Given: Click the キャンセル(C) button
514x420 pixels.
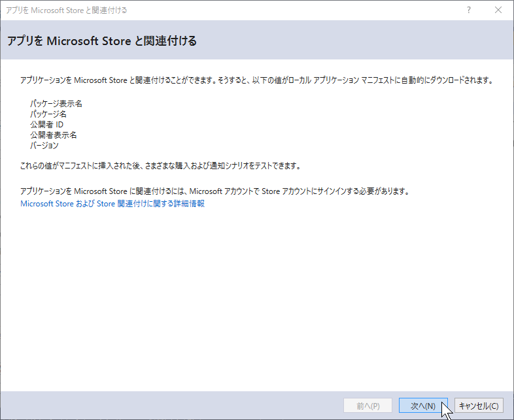Looking at the screenshot, I should (479, 406).
